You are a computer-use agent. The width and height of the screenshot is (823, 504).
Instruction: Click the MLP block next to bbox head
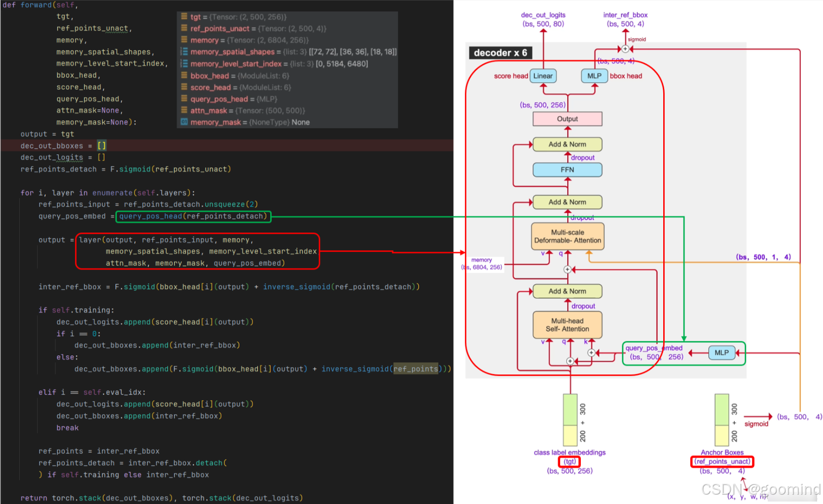coord(594,76)
